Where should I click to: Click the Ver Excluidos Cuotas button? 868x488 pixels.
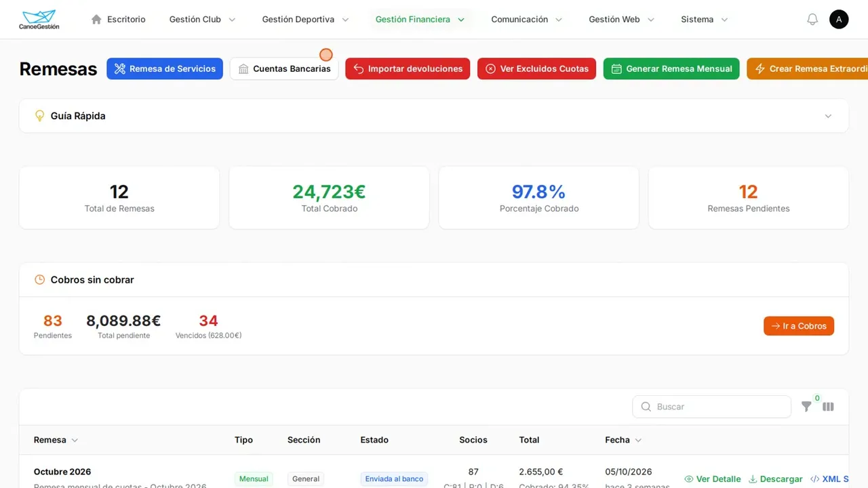pos(537,69)
